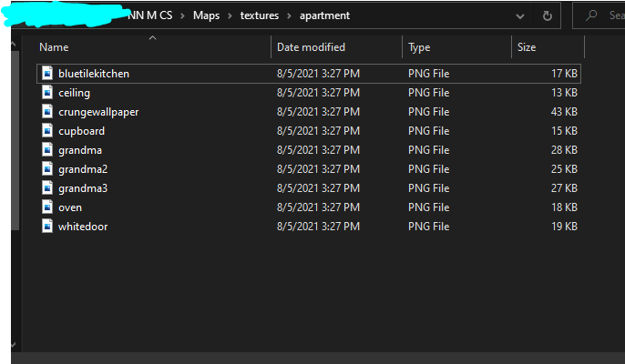Viewport: 625px width, 364px height.
Task: Open the address bar history dropdown
Action: 519,15
